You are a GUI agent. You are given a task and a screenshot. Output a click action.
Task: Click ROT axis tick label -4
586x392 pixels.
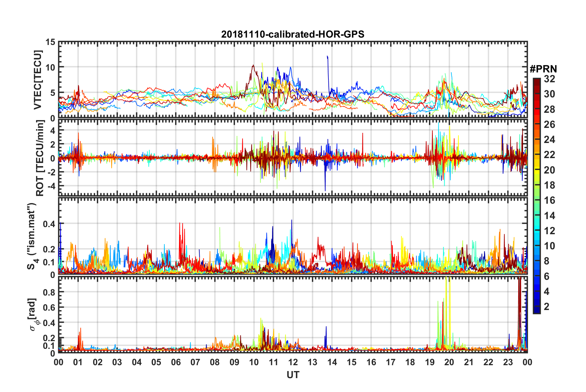(x=51, y=186)
